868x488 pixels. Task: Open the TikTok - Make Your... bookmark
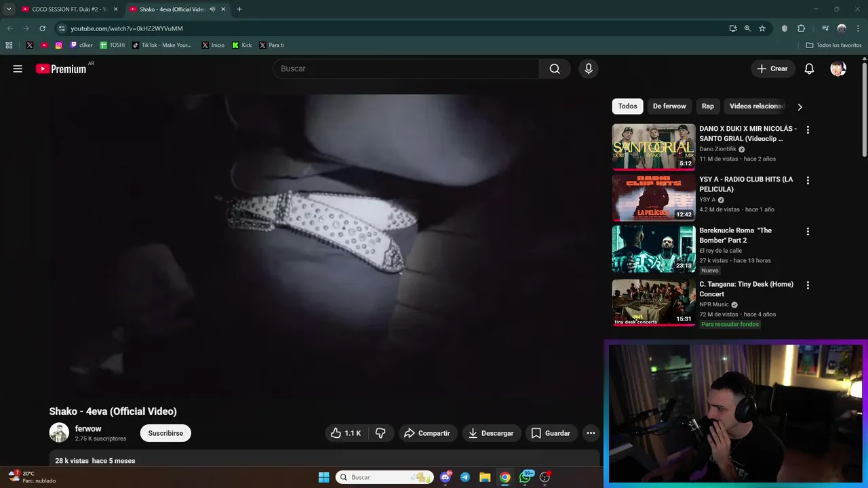click(162, 45)
